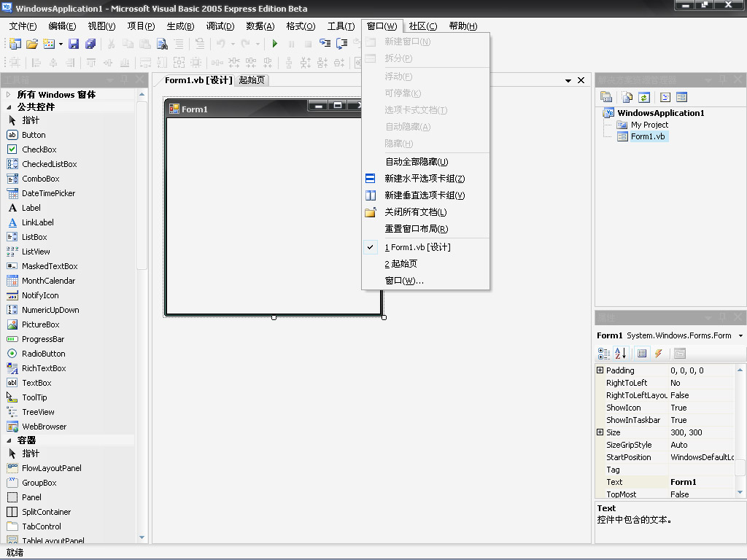Click the RightToLeft property row
747x560 pixels.
point(665,383)
